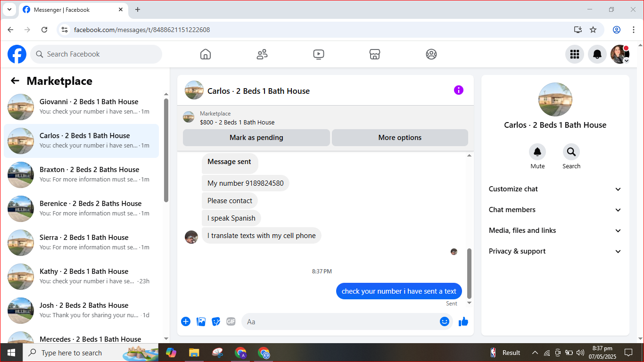Image resolution: width=644 pixels, height=362 pixels.
Task: Open File Explorer from taskbar
Action: coord(194,353)
